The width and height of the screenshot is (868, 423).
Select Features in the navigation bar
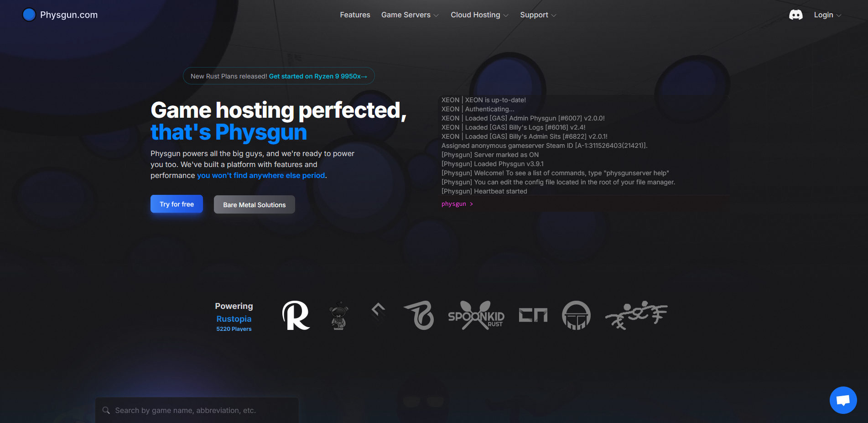tap(355, 15)
